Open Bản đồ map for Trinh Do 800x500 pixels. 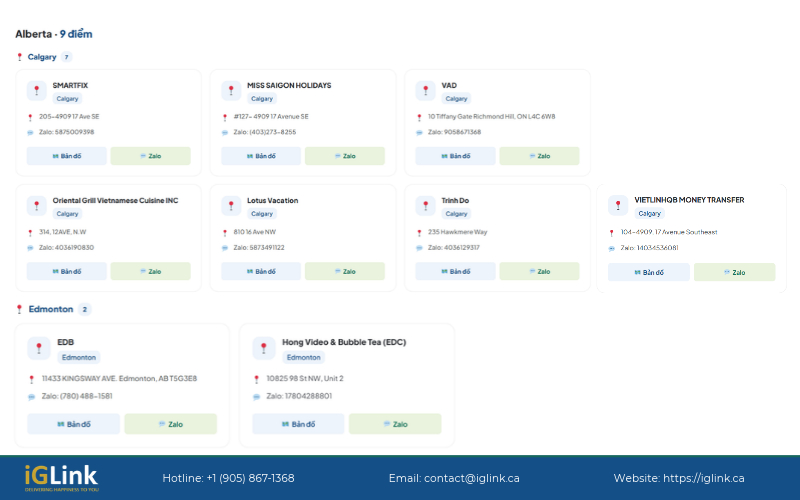pos(456,271)
